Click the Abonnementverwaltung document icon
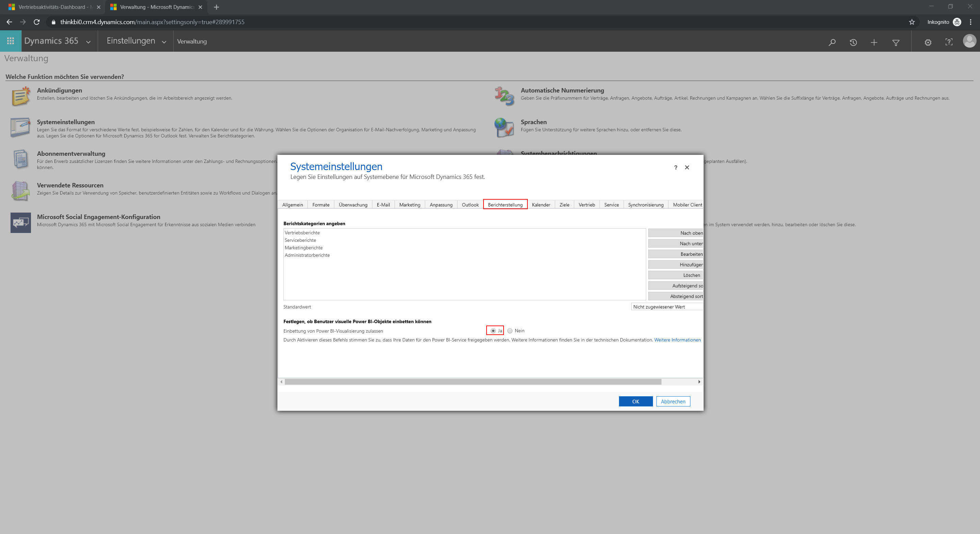This screenshot has width=980, height=534. coord(20,159)
